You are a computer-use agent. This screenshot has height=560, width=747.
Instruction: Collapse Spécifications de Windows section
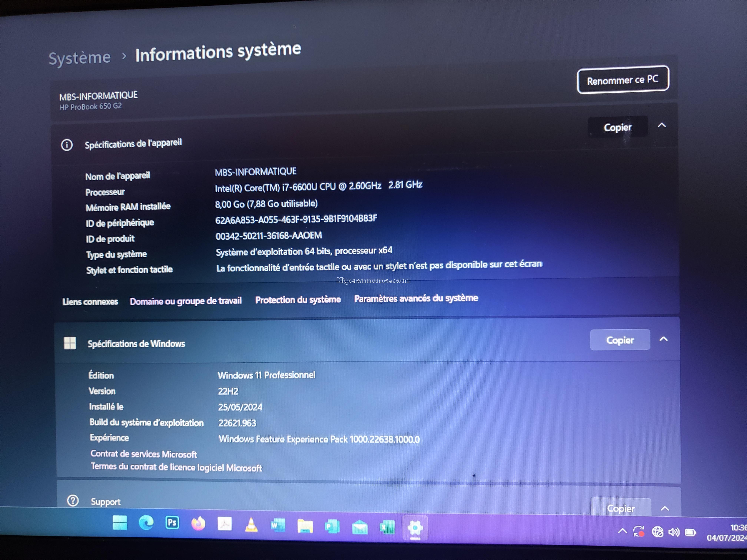coord(664,339)
